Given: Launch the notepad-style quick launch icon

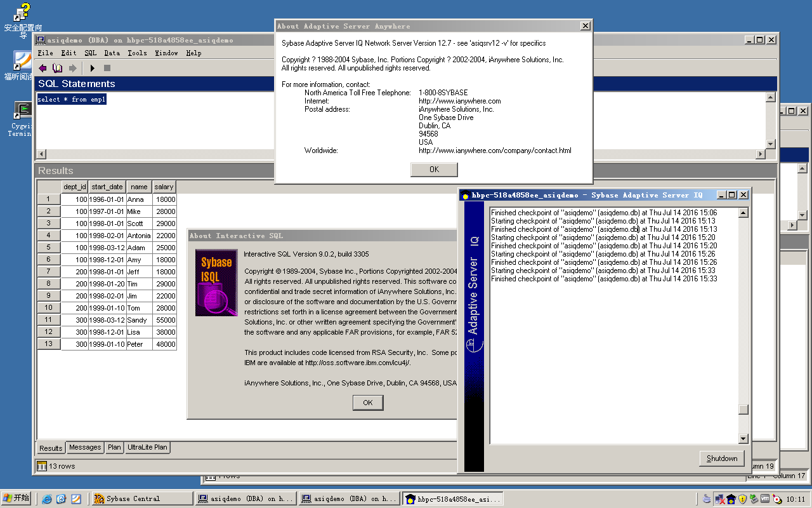Looking at the screenshot, I should coord(76,499).
